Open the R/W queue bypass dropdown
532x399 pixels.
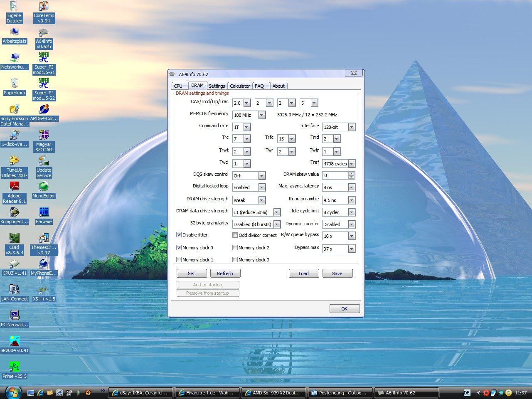352,236
